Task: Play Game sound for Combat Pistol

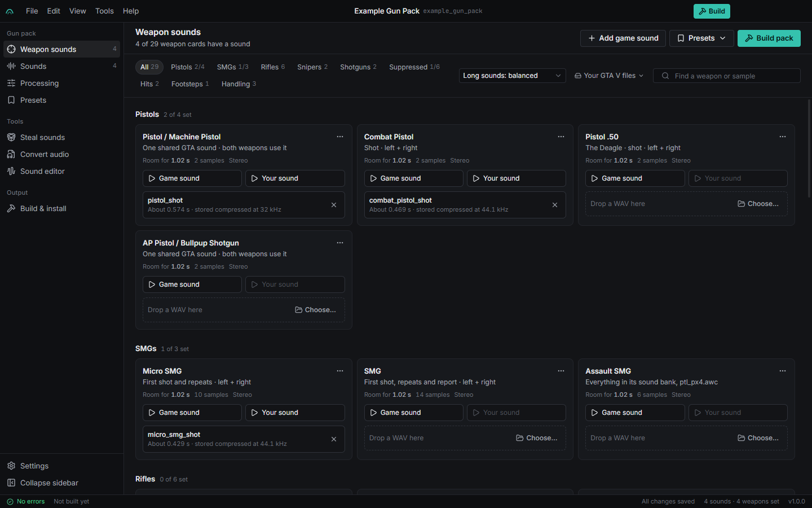Action: point(413,178)
